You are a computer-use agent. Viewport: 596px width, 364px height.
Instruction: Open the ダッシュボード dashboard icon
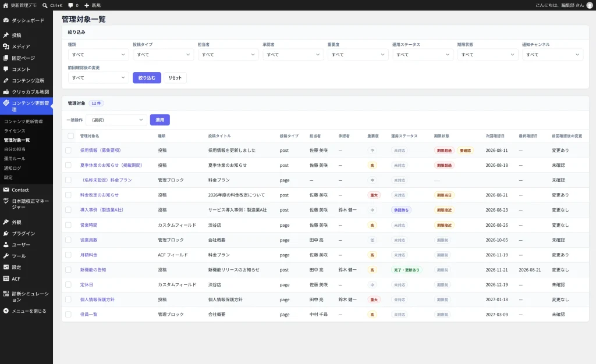click(x=6, y=20)
